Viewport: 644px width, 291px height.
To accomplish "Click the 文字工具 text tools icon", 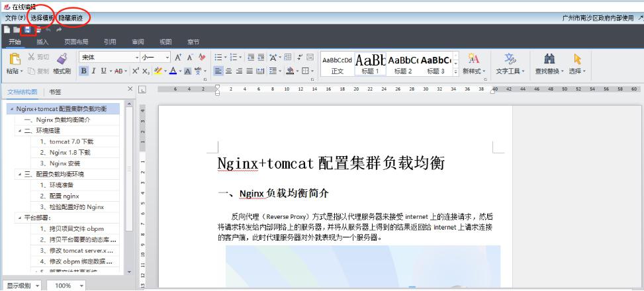I will (510, 59).
